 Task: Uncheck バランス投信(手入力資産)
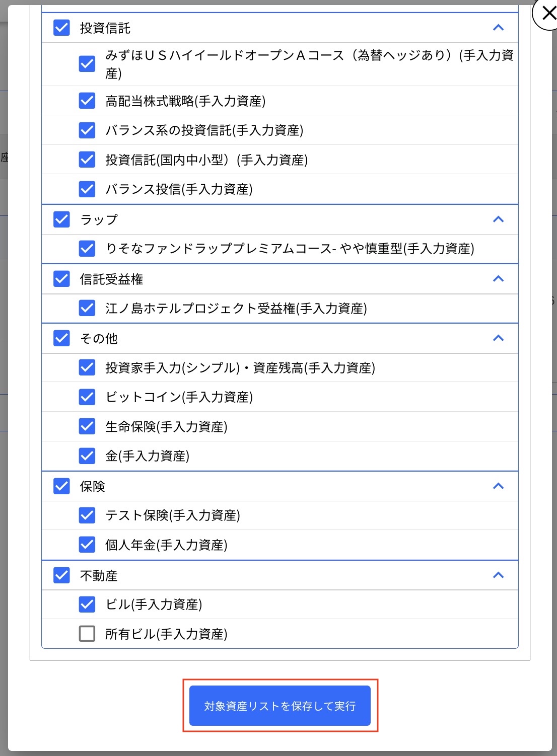87,189
